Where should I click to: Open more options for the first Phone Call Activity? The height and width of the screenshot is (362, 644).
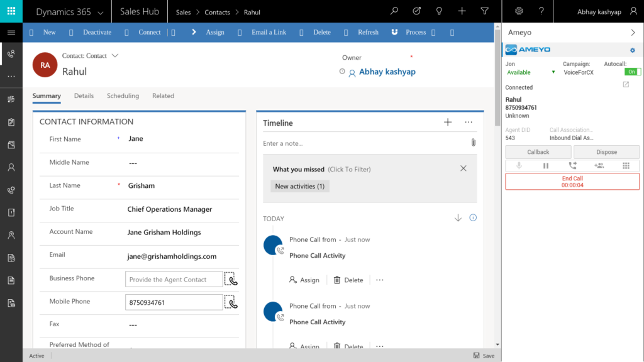379,280
